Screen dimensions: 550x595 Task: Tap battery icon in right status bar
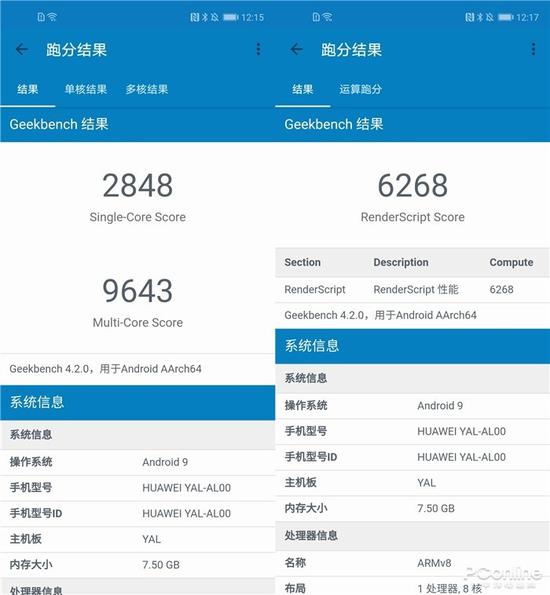point(506,17)
